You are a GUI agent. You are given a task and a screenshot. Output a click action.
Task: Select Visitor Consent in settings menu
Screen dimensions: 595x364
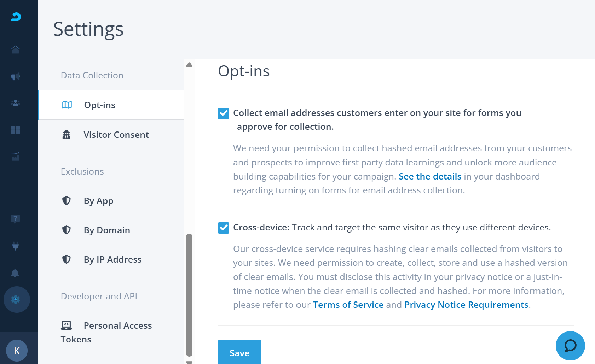(116, 135)
